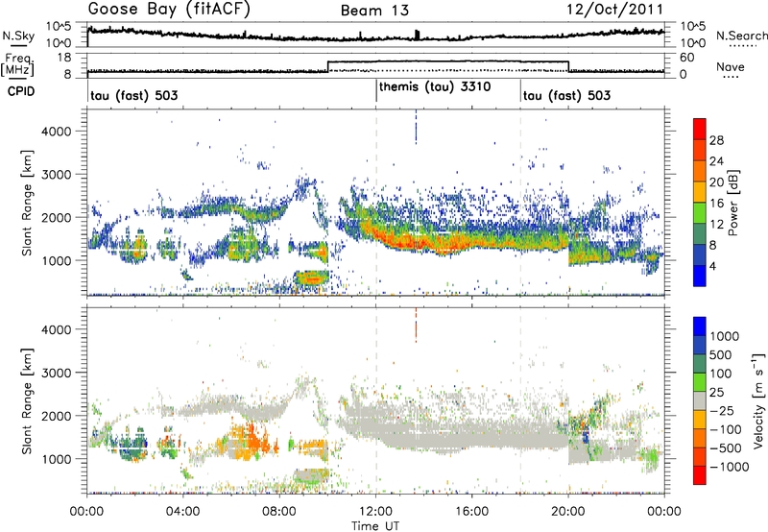The image size is (768, 532).
Task: Click the date '12/Oct/2011'
Action: coord(615,10)
